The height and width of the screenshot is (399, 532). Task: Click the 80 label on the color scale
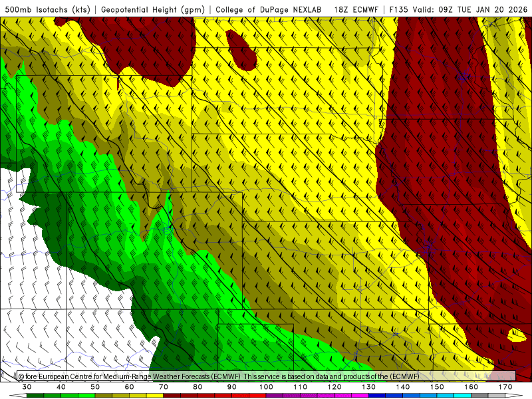(198, 387)
